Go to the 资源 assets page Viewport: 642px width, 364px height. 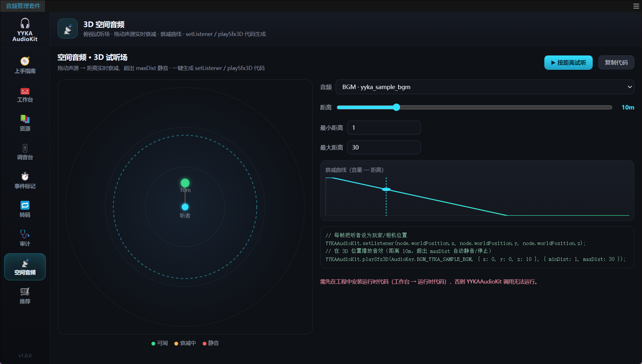point(25,123)
